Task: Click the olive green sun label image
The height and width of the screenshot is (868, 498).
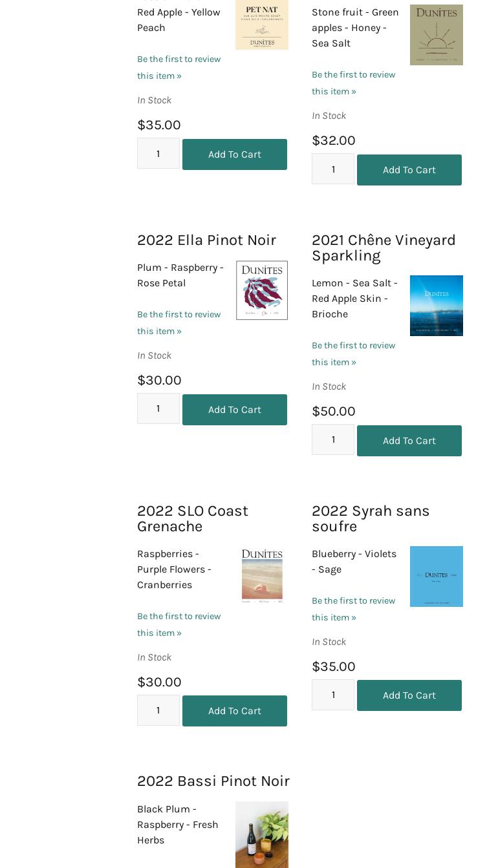Action: click(x=436, y=35)
